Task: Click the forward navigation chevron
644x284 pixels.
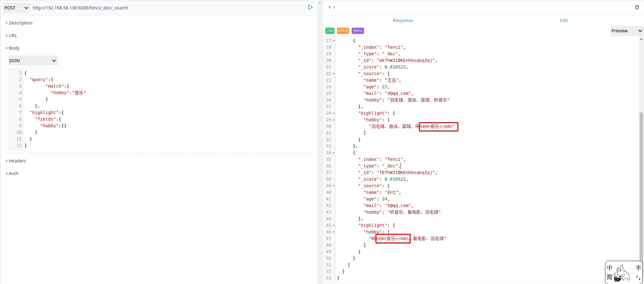Action: point(334,7)
